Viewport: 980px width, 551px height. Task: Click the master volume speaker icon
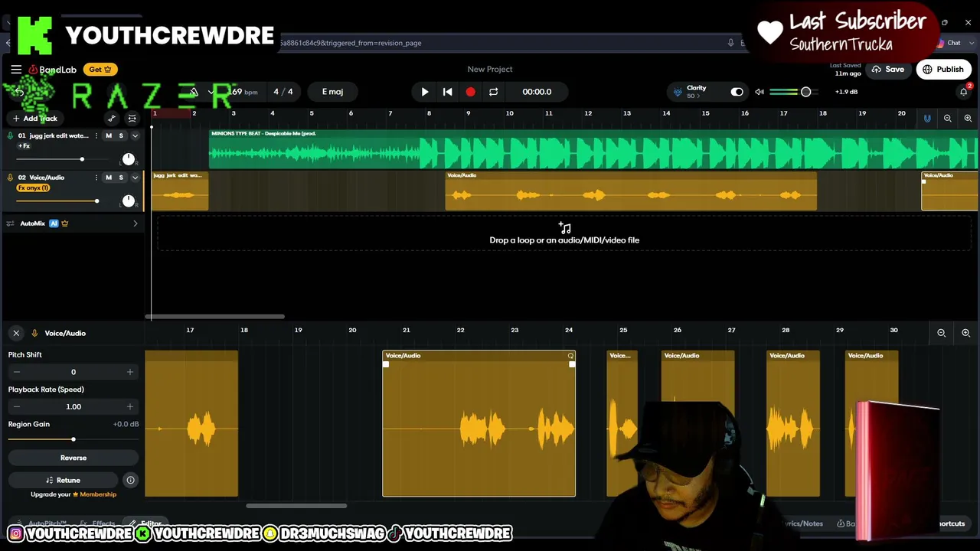click(759, 92)
